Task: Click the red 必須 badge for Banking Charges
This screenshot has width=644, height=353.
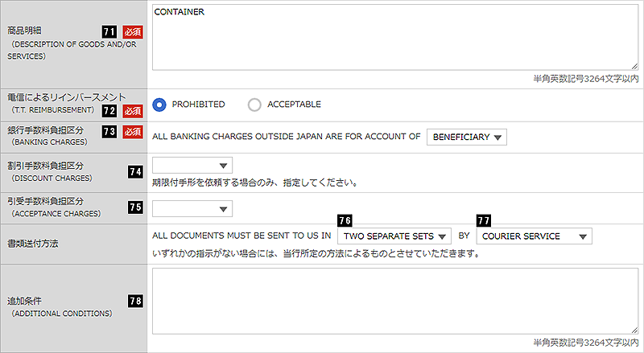Action: [133, 131]
